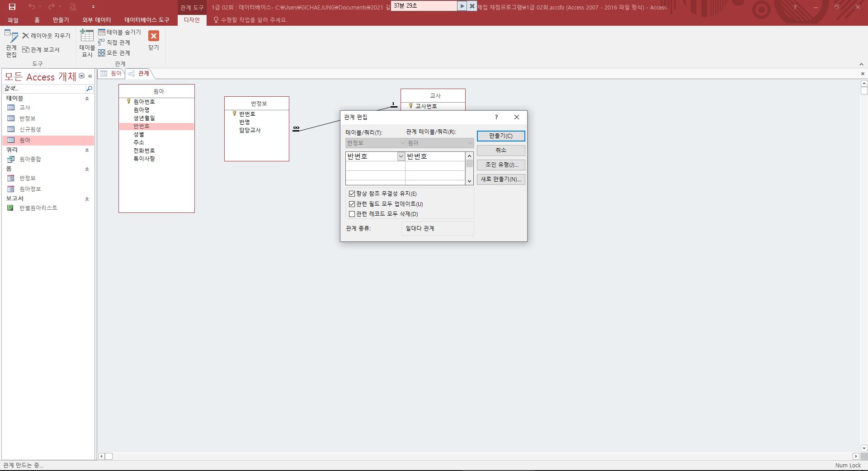868x471 pixels.
Task: Click the 관계 편집 (Edit Relationships) ribbon icon
Action: (11, 43)
